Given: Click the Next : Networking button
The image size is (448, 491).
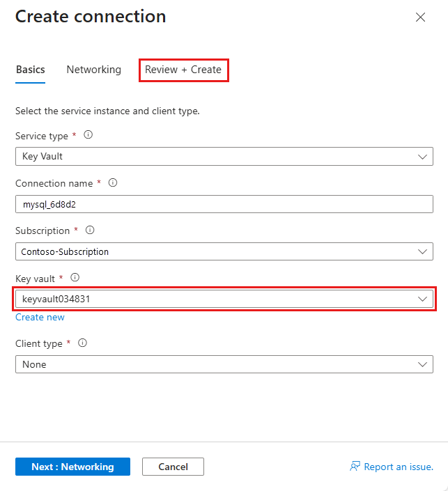Looking at the screenshot, I should pyautogui.click(x=72, y=467).
